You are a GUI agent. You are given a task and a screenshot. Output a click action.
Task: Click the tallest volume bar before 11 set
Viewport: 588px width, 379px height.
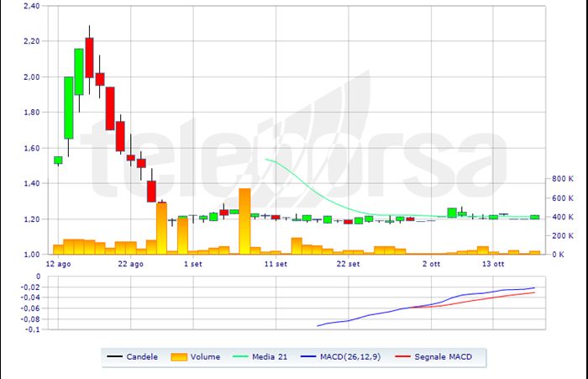pyautogui.click(x=244, y=221)
